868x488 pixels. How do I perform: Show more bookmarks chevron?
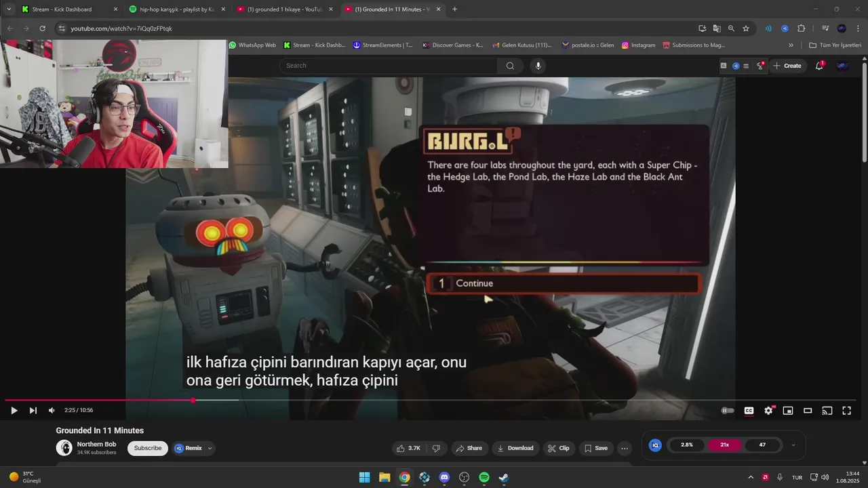coord(791,45)
